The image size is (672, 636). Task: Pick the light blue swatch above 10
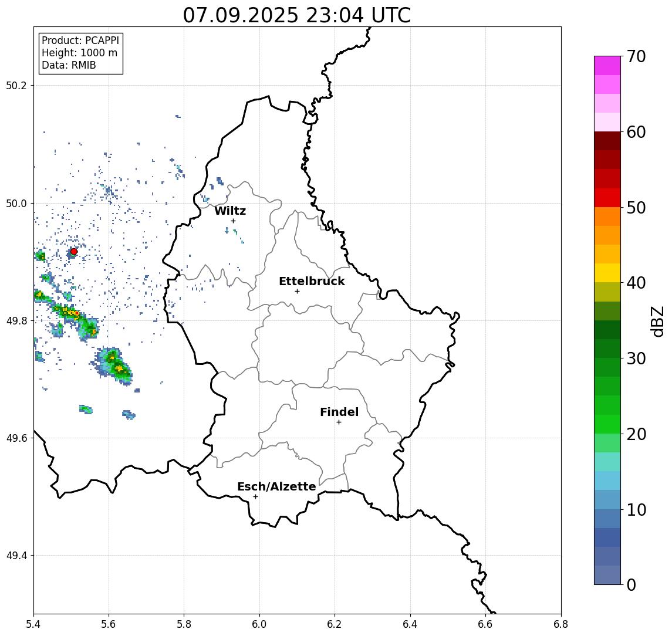point(607,499)
